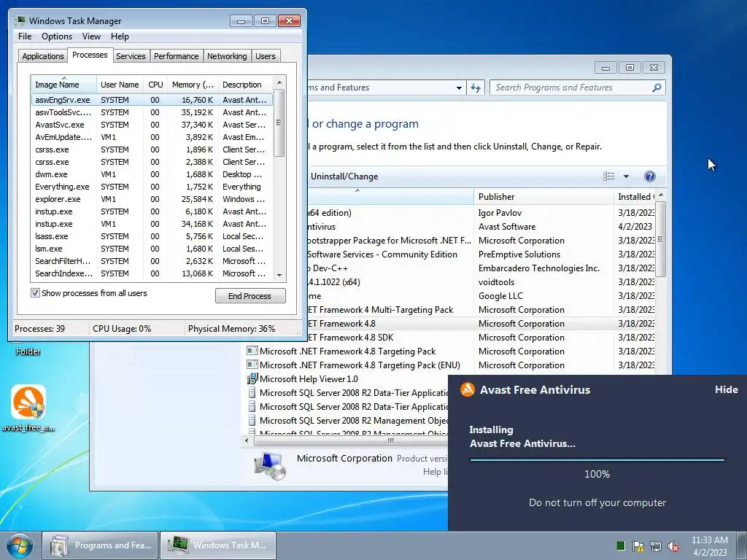Viewport: 747px width, 560px height.
Task: Switch to the Applications tab
Action: point(43,56)
